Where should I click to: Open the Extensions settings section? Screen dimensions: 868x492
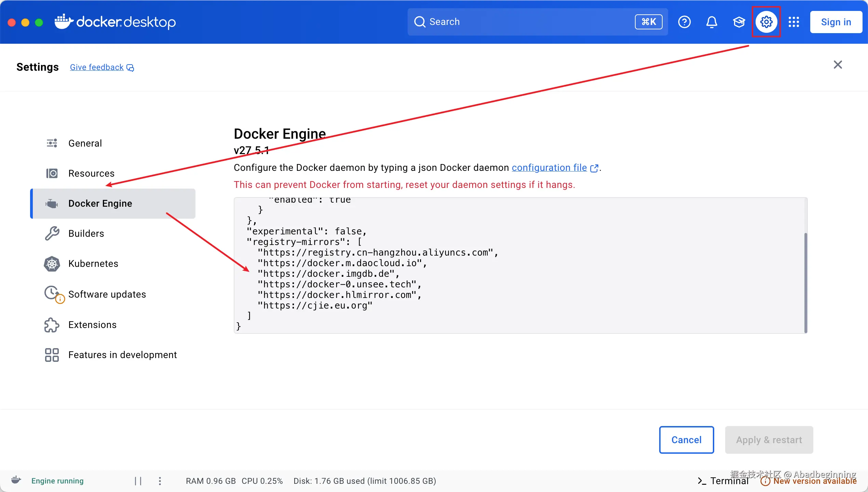tap(92, 325)
